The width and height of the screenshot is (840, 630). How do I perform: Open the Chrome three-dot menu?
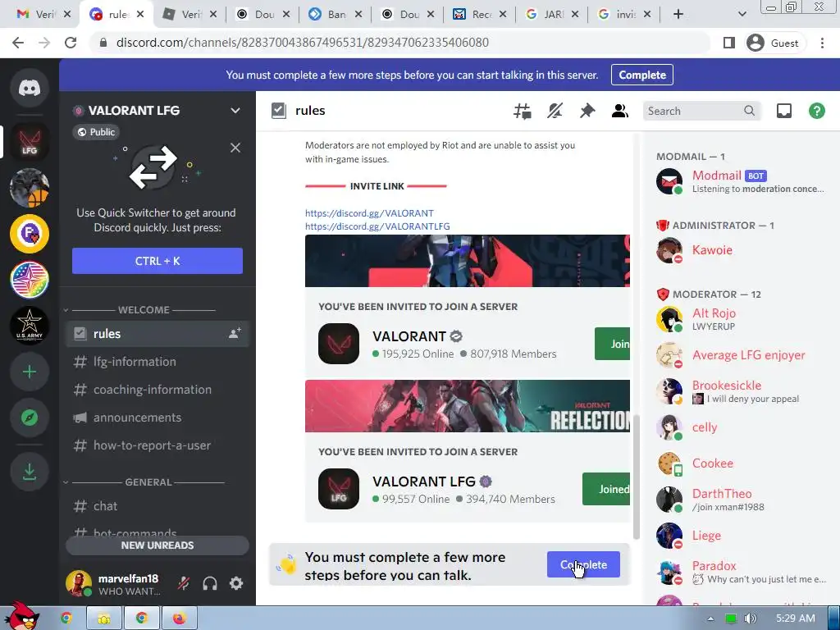click(822, 43)
